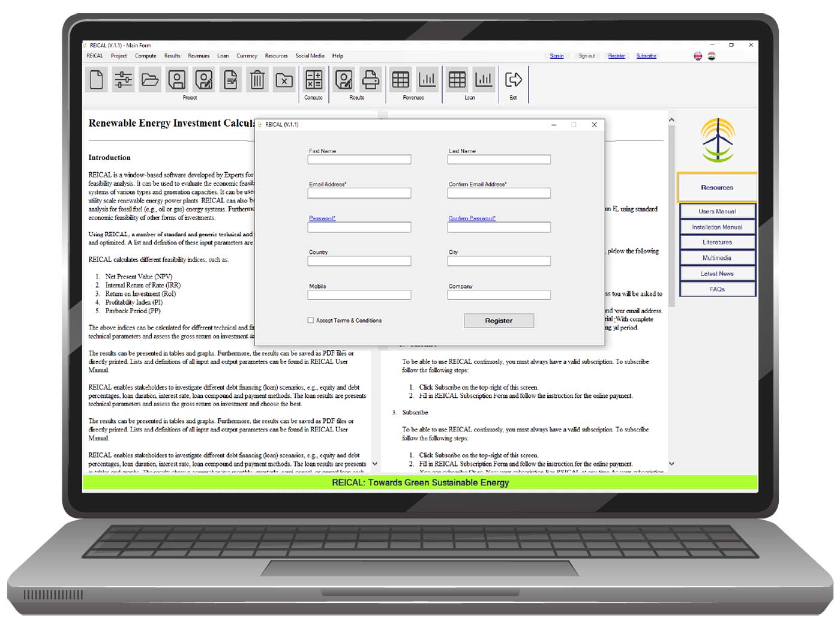The height and width of the screenshot is (630, 840).
Task: Click the open project folder icon
Action: (150, 80)
